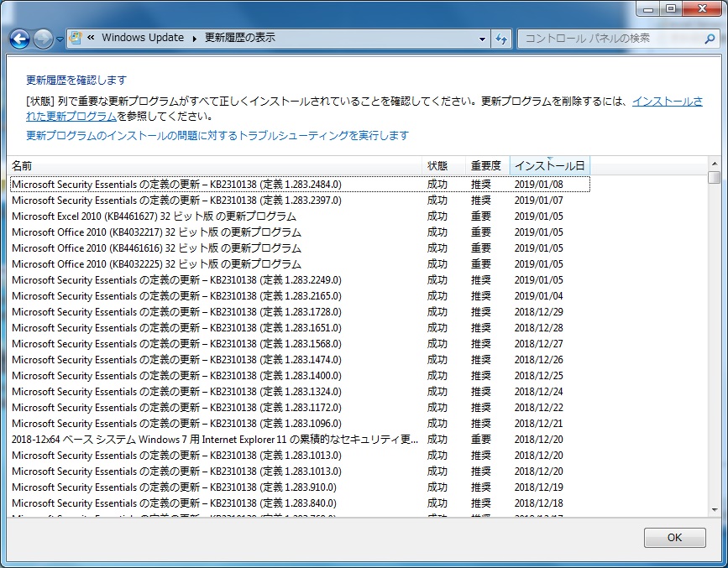Click the install date 2019/01/08
The width and height of the screenshot is (728, 568).
[538, 185]
